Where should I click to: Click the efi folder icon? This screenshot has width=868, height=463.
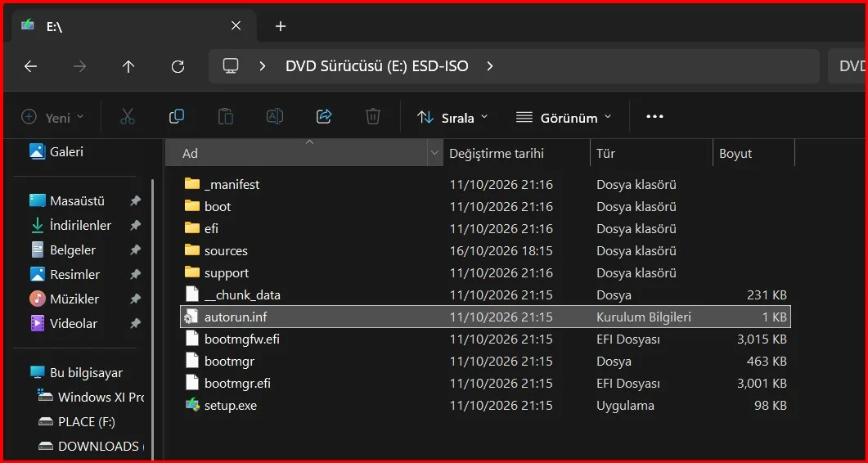[192, 228]
